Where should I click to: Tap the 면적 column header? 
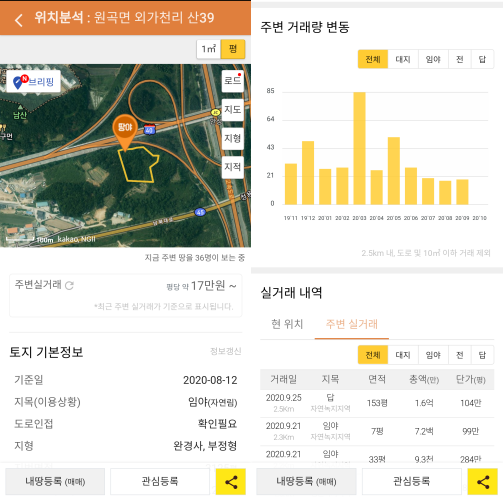[377, 379]
